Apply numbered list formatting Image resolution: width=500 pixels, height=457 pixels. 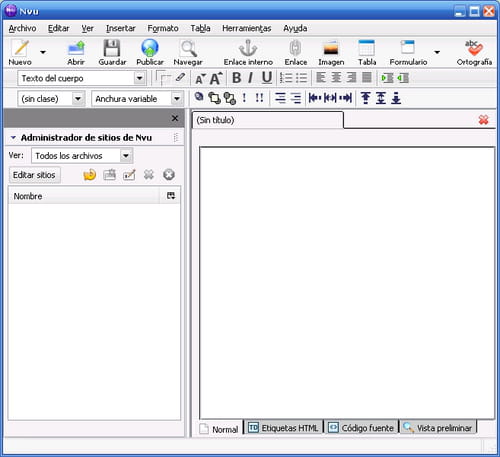click(x=286, y=78)
